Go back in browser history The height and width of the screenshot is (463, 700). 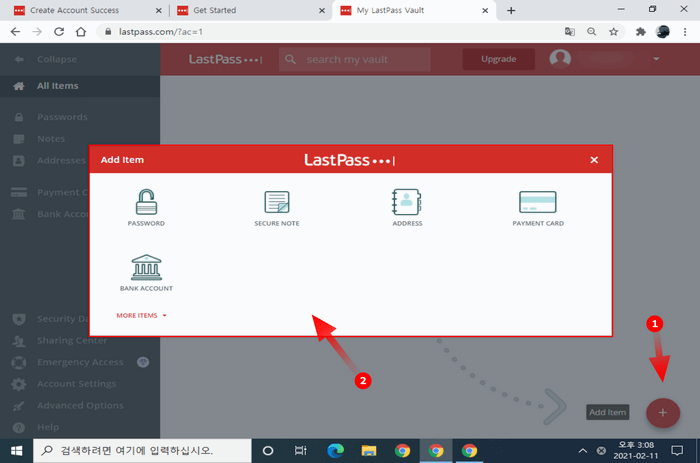pos(15,32)
